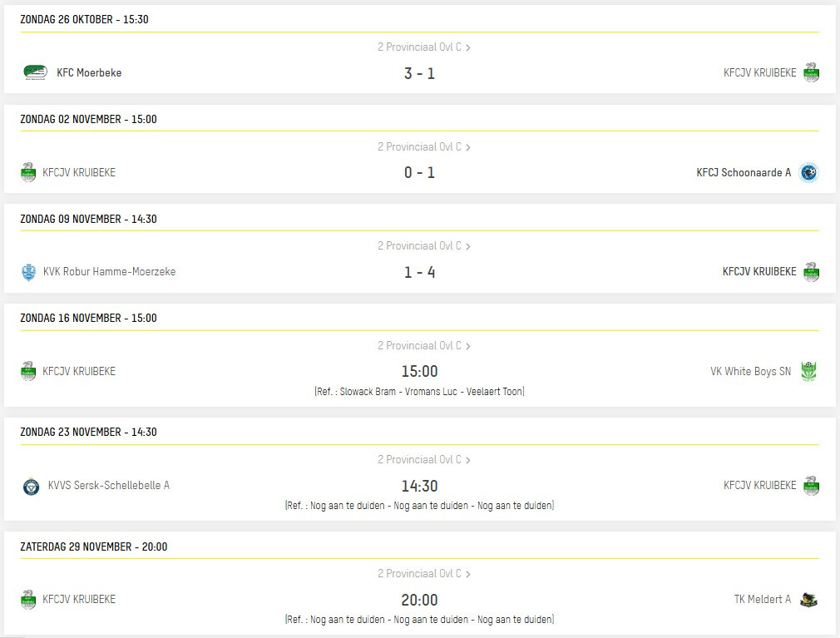Click KFCJV Kruibeke logo in 26 Oktober match
This screenshot has width=840, height=638.
point(811,72)
